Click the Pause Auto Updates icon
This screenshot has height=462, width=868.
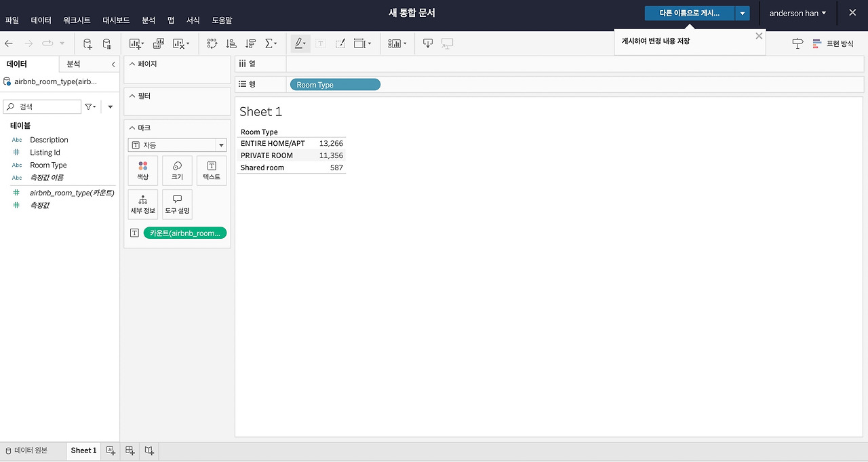pyautogui.click(x=106, y=43)
